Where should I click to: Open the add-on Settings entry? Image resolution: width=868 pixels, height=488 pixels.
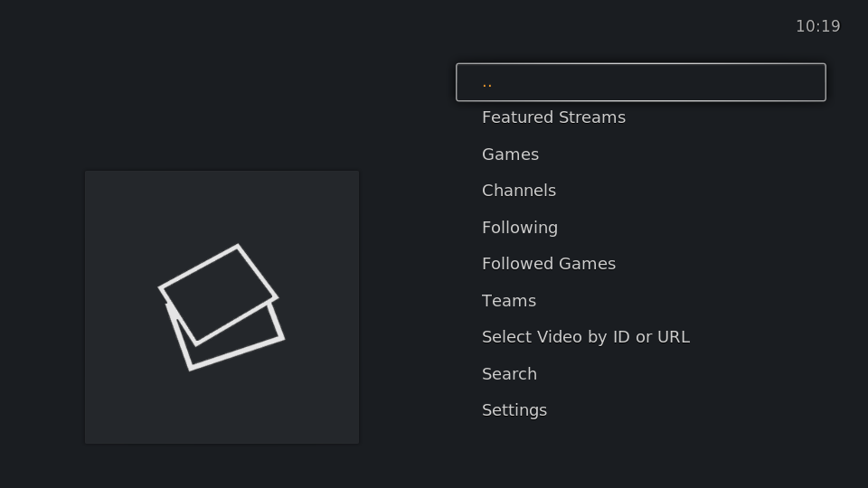coord(640,410)
